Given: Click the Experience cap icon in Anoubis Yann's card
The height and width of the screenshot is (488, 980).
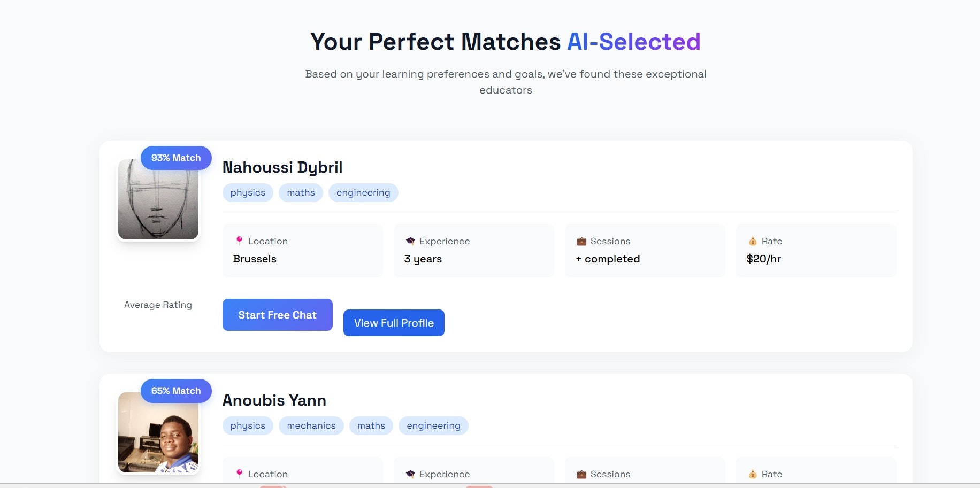Looking at the screenshot, I should (x=410, y=474).
